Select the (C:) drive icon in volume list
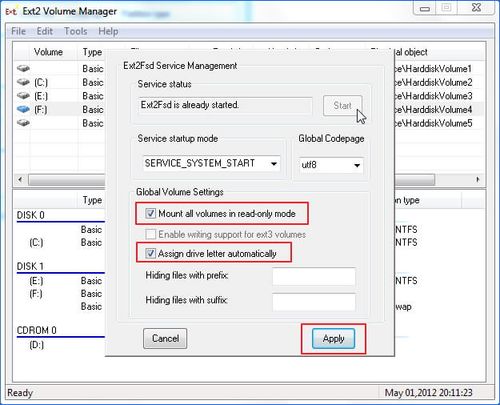Image resolution: width=500 pixels, height=405 pixels. tap(23, 82)
